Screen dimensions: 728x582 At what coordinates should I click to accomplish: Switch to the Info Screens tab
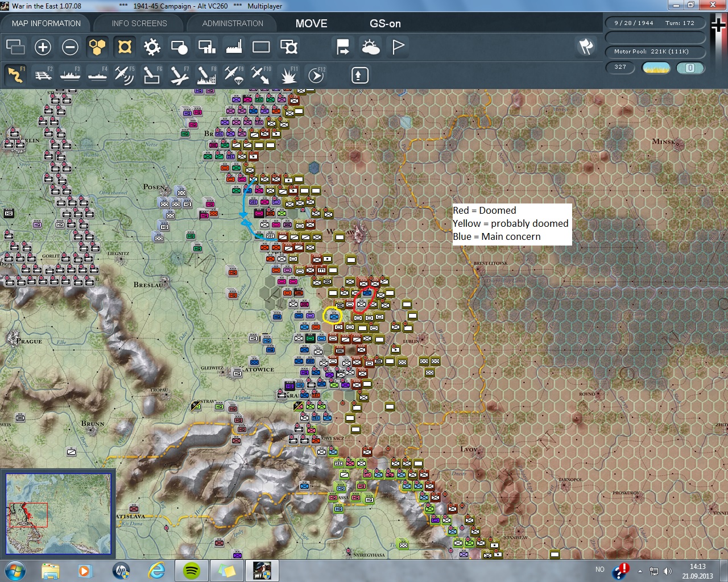(x=139, y=23)
